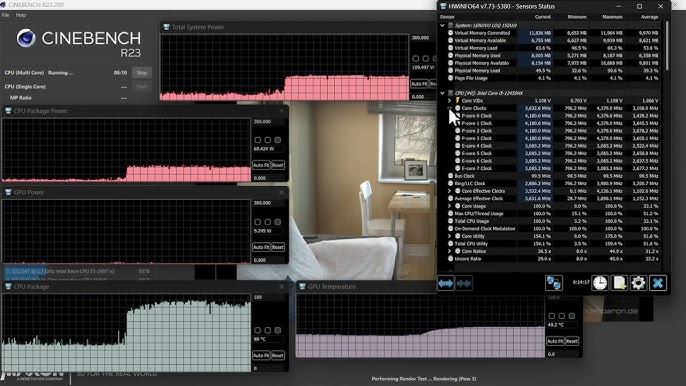This screenshot has height=386, width=686.
Task: Collapse the System: LENOVO sensor group
Action: click(x=442, y=25)
